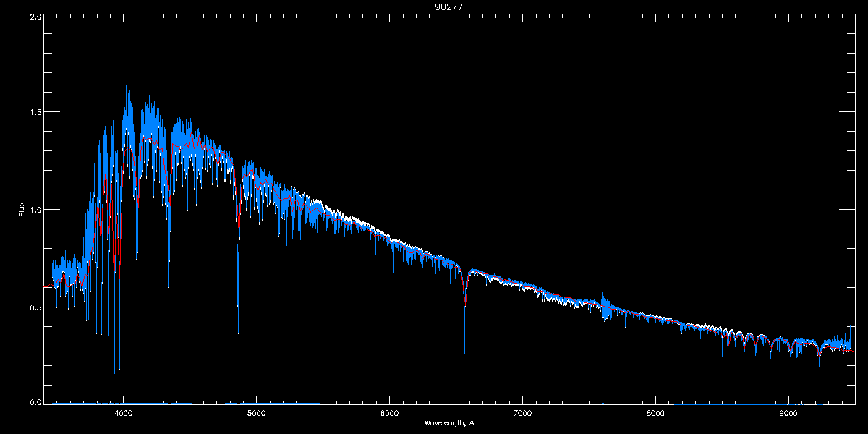Click the y-axis tick label "1.5"
868x434 pixels.
click(x=35, y=113)
